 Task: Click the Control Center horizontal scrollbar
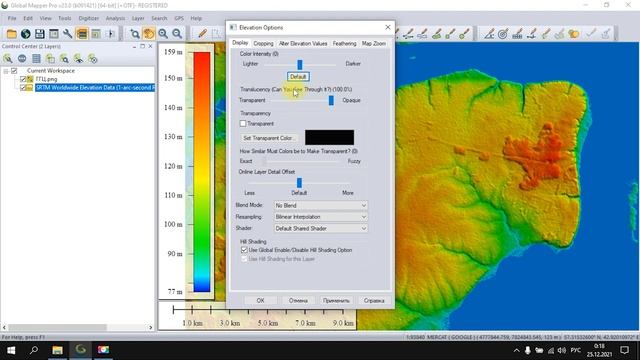[57, 327]
